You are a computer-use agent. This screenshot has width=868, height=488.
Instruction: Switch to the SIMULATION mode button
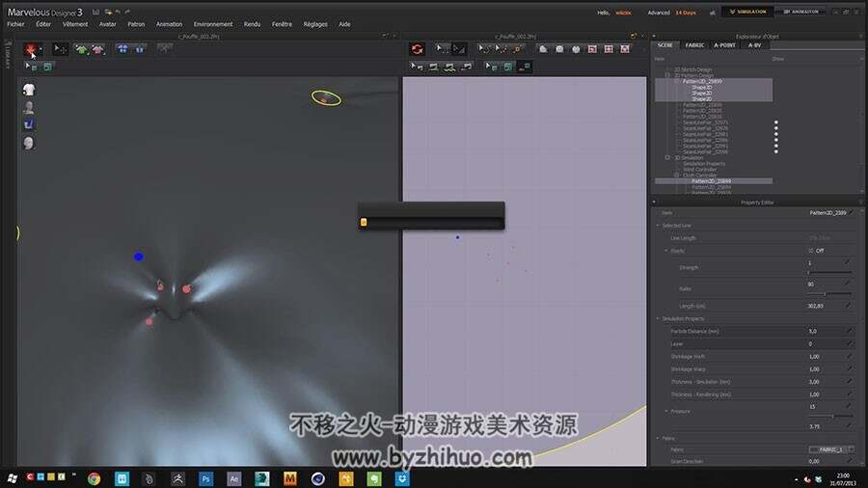coord(747,12)
